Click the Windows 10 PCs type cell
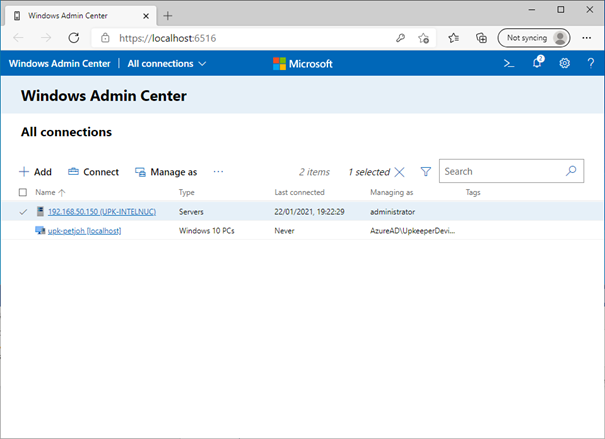 206,231
